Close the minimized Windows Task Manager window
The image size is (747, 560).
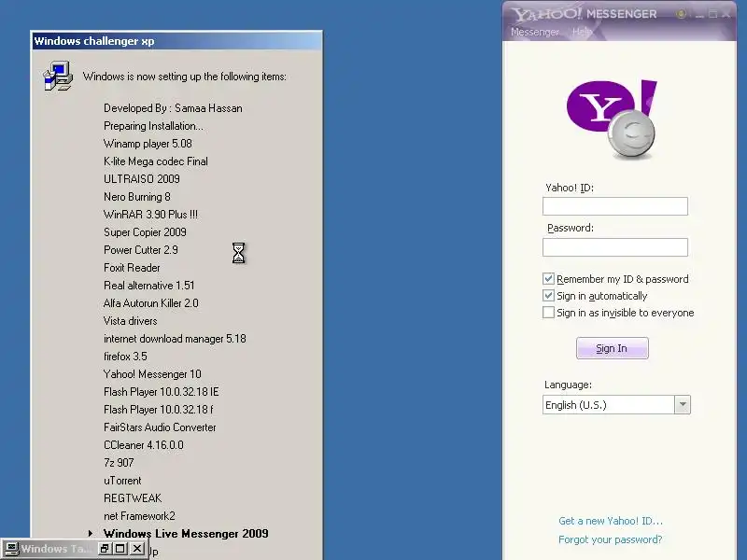coord(137,549)
